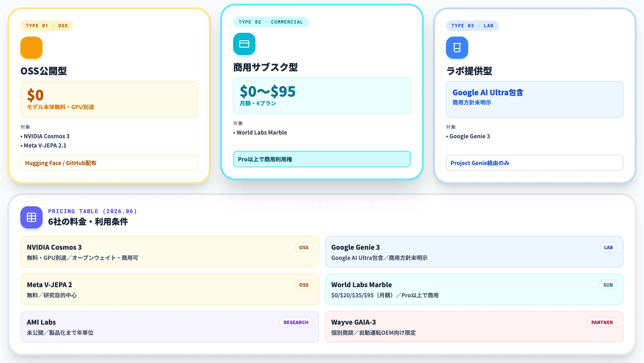Click the PARTNER tag on Wayve GAIA-3
Screen dimensions: 644x363
(x=602, y=322)
